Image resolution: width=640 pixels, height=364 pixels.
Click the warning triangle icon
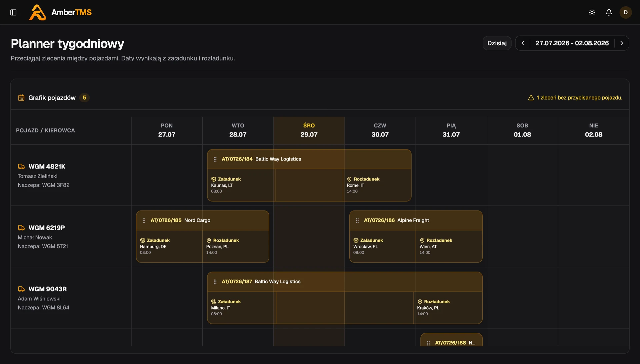(531, 98)
